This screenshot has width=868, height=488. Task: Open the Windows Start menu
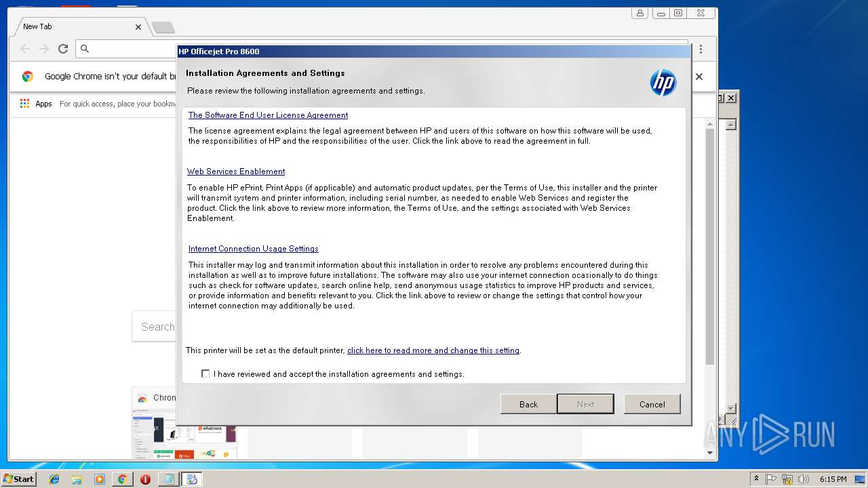coord(19,479)
